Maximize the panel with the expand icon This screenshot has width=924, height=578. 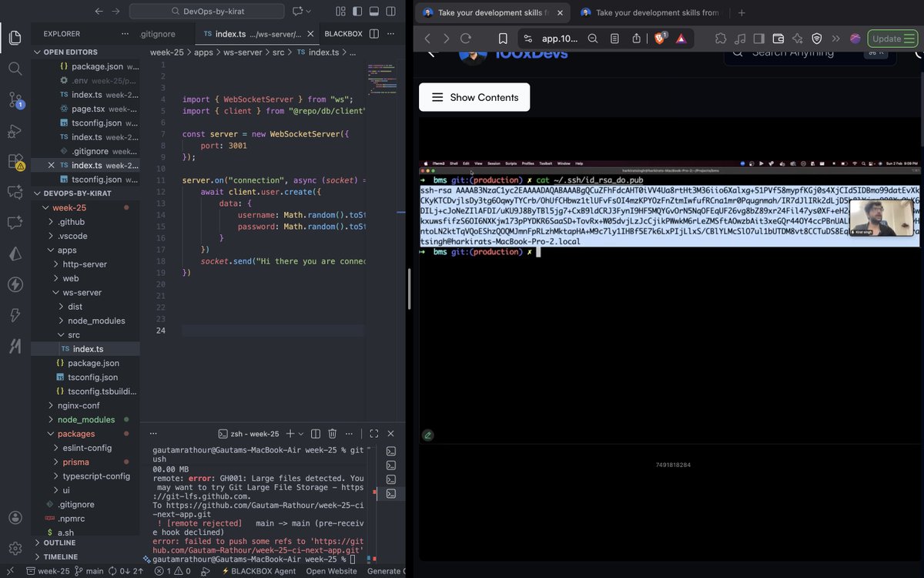pyautogui.click(x=375, y=433)
